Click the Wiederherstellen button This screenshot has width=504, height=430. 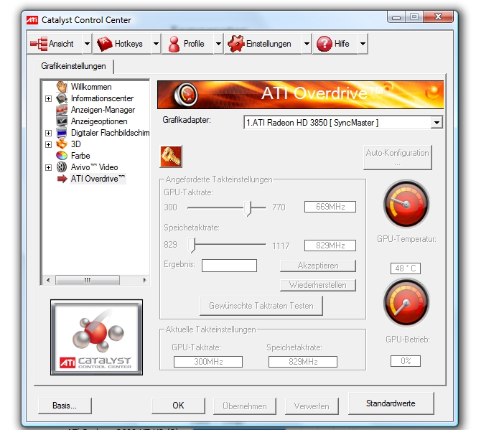pyautogui.click(x=318, y=285)
